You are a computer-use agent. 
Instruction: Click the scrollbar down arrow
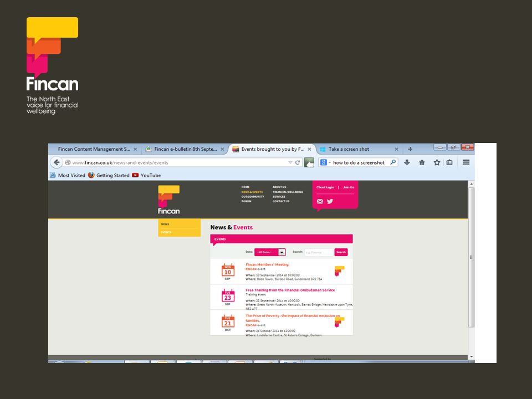tap(471, 357)
